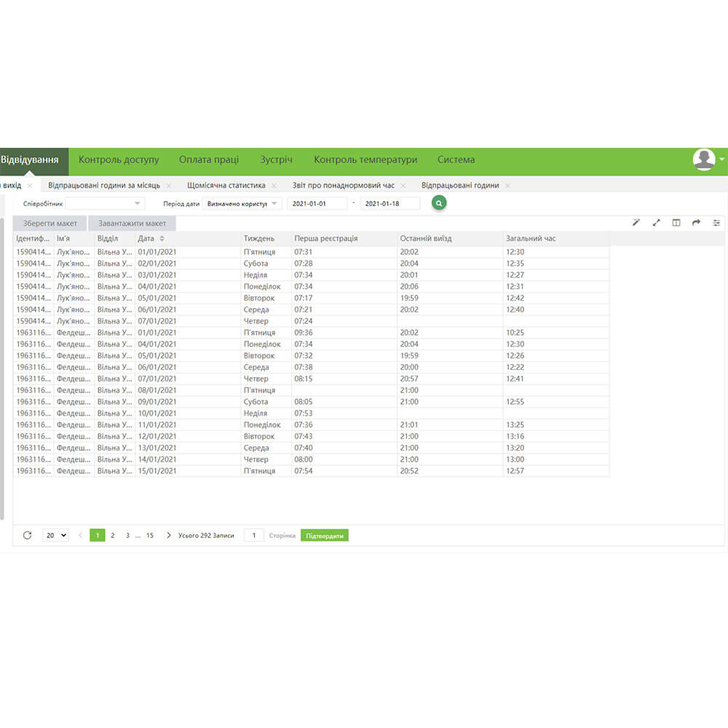Sort the table by the Дата column
This screenshot has width=728, height=728.
[162, 238]
